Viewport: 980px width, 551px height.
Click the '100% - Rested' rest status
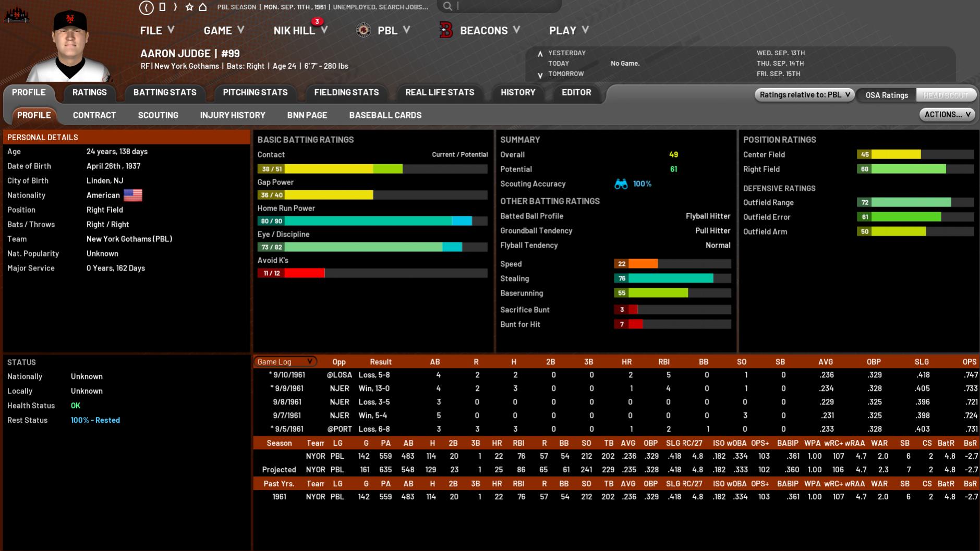pos(95,420)
